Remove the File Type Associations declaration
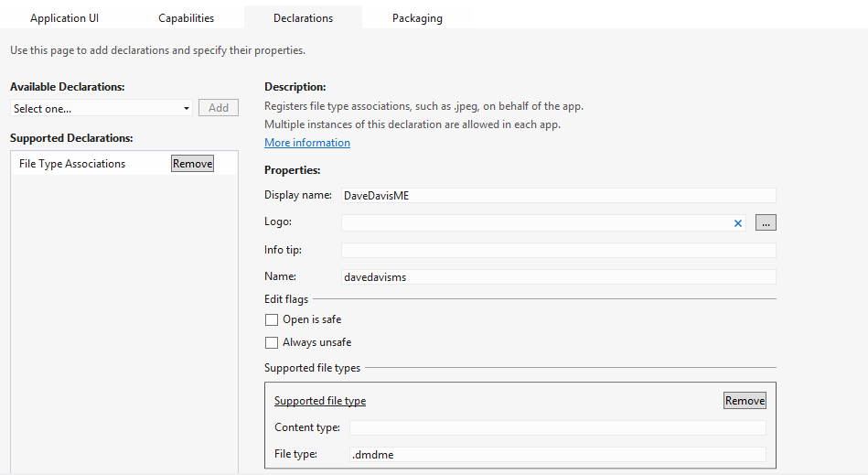 click(192, 164)
